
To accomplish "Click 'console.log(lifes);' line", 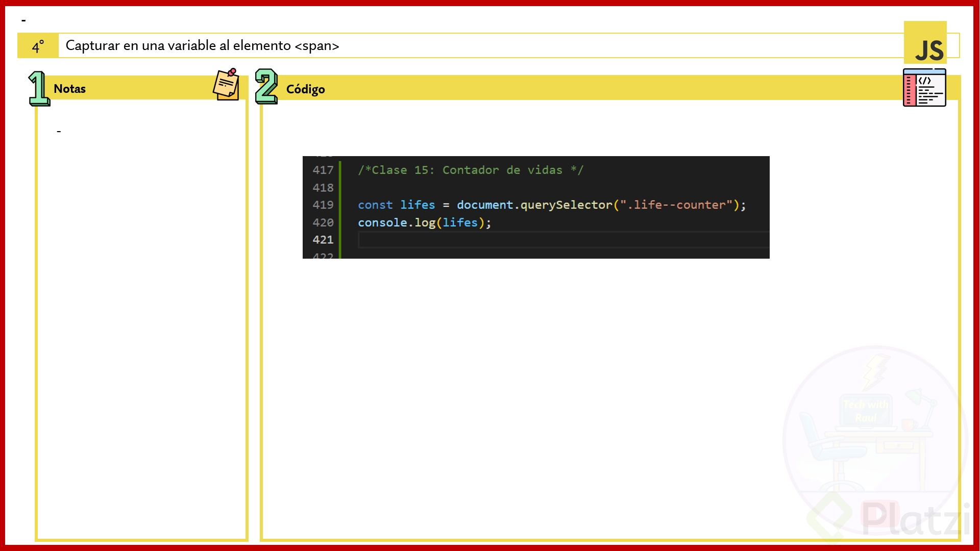I will pos(424,223).
